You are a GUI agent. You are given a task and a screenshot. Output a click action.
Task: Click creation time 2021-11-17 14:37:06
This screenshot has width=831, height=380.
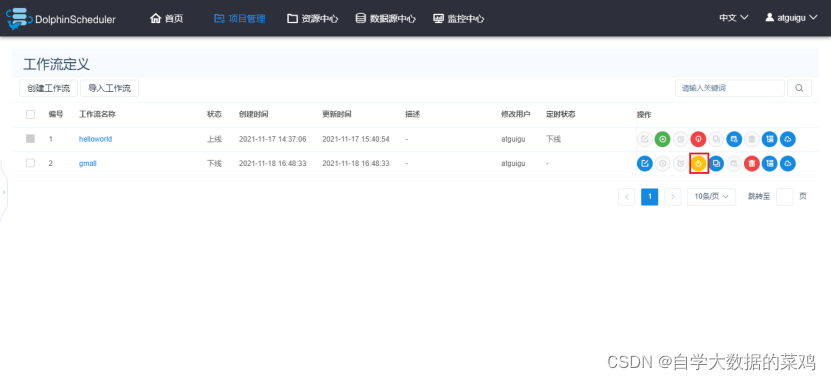pos(272,139)
